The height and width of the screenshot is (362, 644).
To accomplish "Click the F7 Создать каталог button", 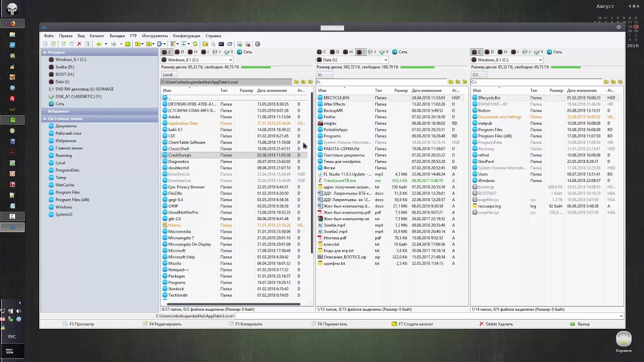I will pyautogui.click(x=413, y=324).
